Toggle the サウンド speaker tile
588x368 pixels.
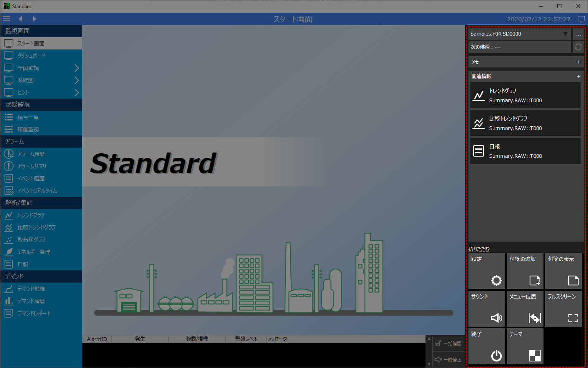486,309
